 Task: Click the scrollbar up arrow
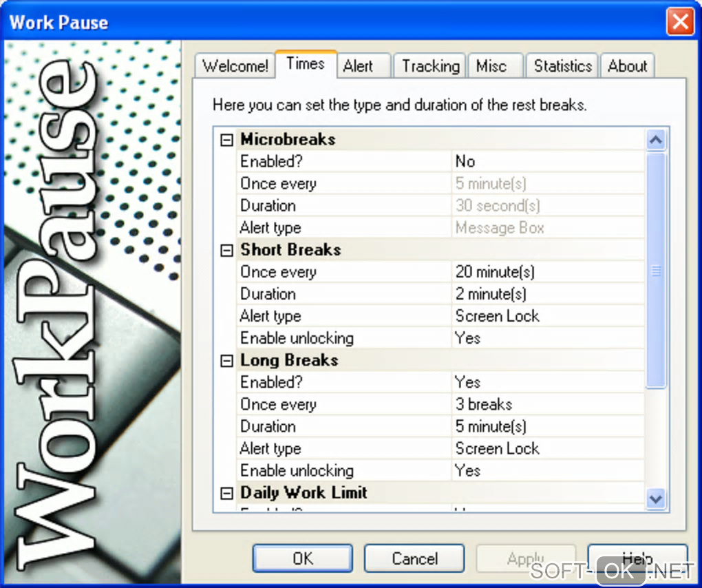click(x=656, y=140)
